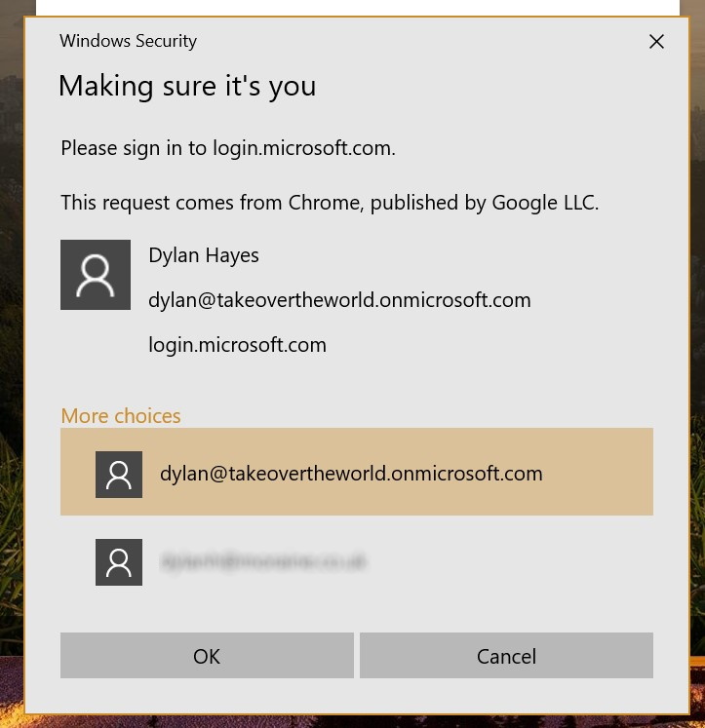Click the "This request comes from Chrome" notice
This screenshot has width=705, height=728.
330,203
